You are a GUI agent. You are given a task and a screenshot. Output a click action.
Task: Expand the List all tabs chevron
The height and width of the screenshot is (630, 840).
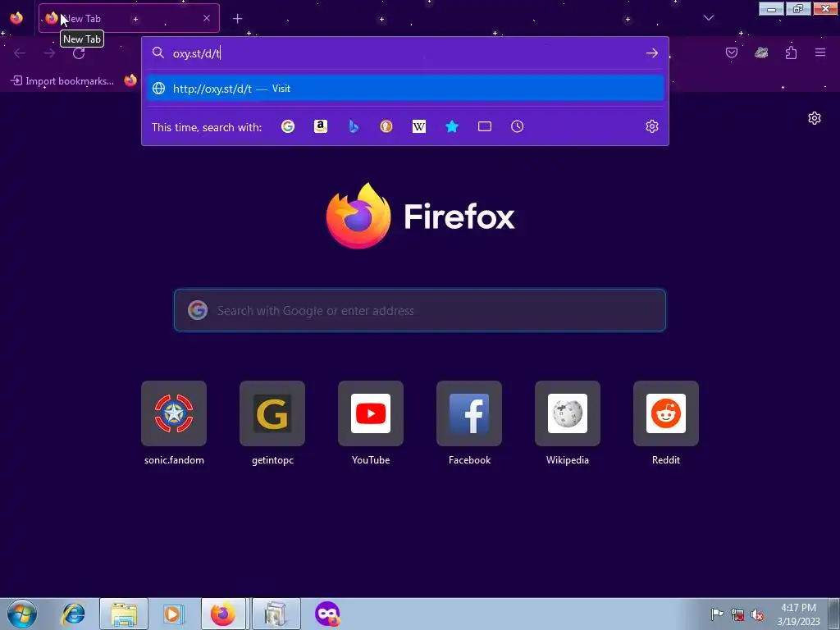tap(708, 18)
